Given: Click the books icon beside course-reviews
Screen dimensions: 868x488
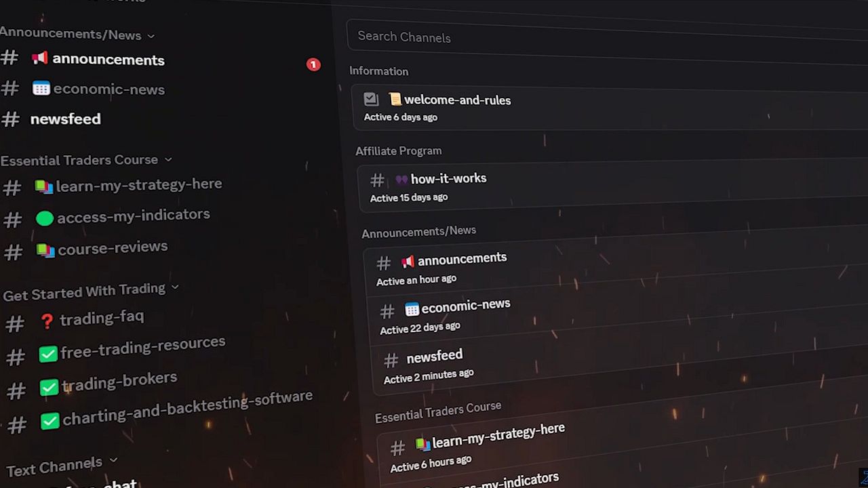Looking at the screenshot, I should point(45,251).
